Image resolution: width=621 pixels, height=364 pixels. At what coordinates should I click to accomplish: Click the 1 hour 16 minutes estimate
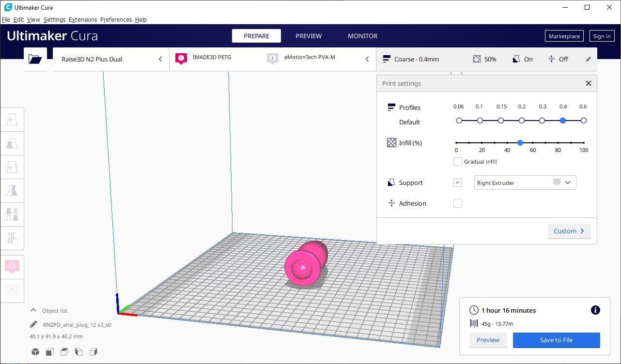click(509, 310)
